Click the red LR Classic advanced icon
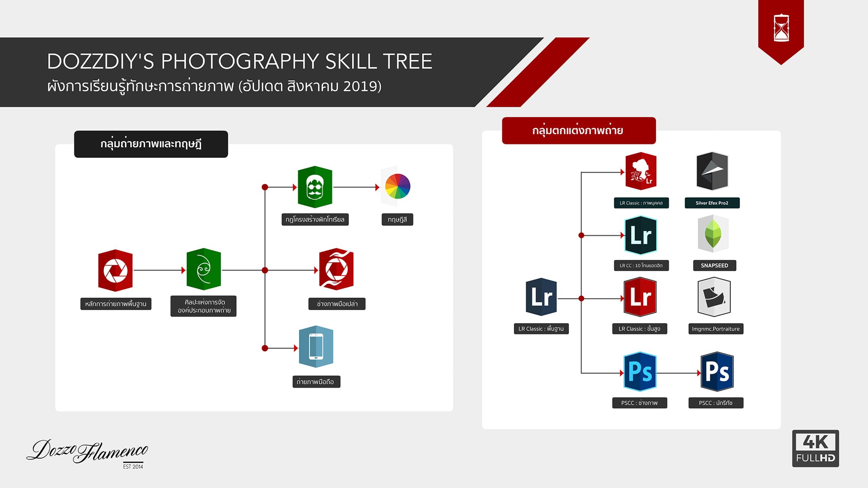This screenshot has width=868, height=488. pyautogui.click(x=640, y=297)
